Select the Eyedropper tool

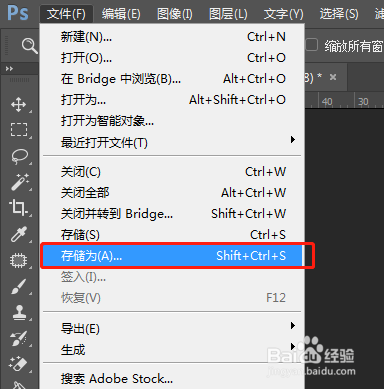click(19, 234)
